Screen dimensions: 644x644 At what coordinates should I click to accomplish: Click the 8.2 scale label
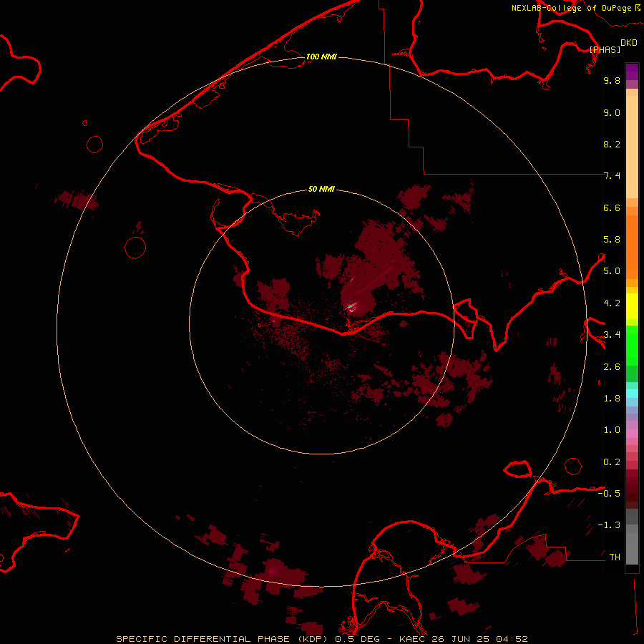click(612, 144)
